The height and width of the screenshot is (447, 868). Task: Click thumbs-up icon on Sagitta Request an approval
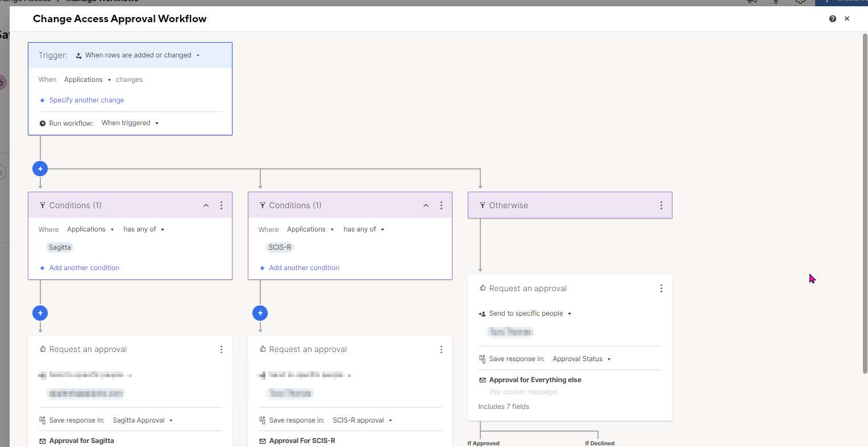tap(43, 349)
